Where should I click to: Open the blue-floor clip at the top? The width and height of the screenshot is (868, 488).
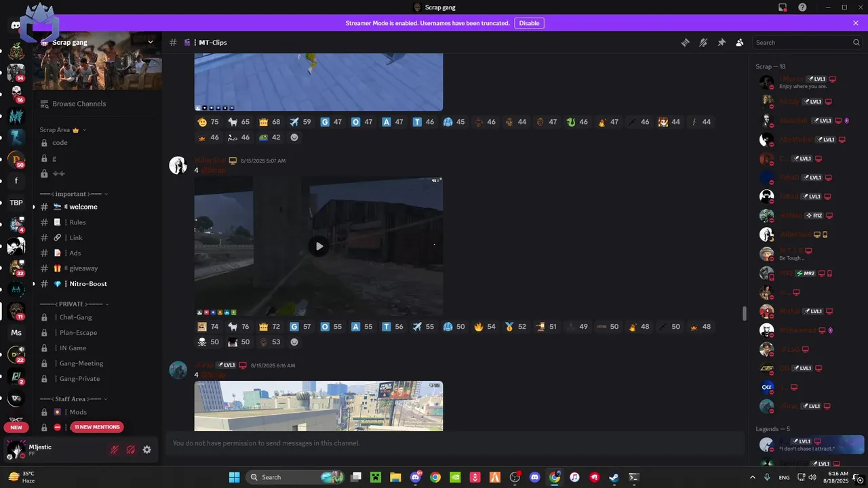pos(319,82)
